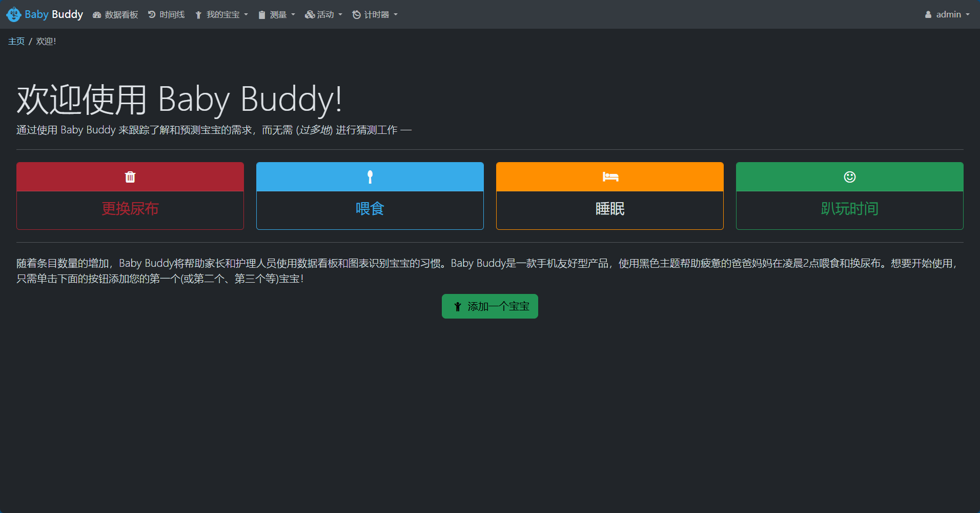This screenshot has height=513, width=980.
Task: Open the 数据看板 dashboard page
Action: [x=115, y=15]
